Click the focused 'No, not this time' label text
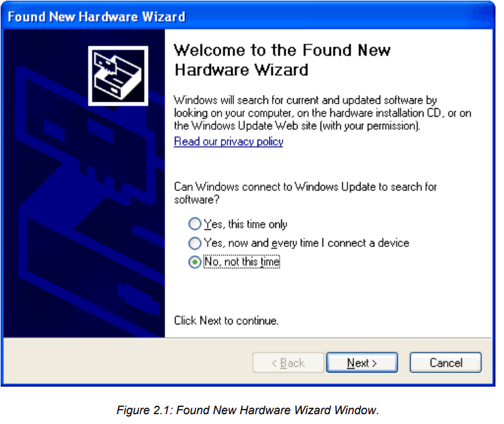The width and height of the screenshot is (504, 424). [x=242, y=261]
